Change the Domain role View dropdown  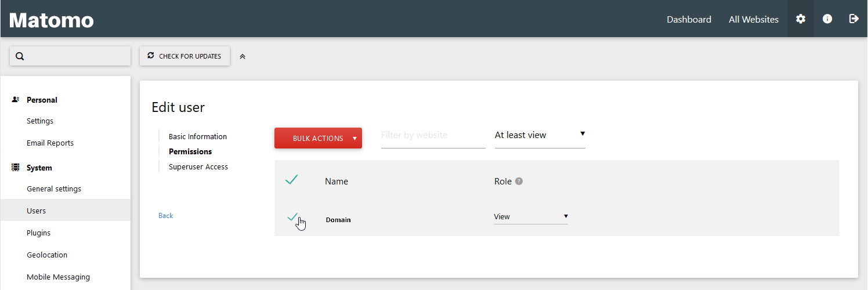[x=530, y=217]
